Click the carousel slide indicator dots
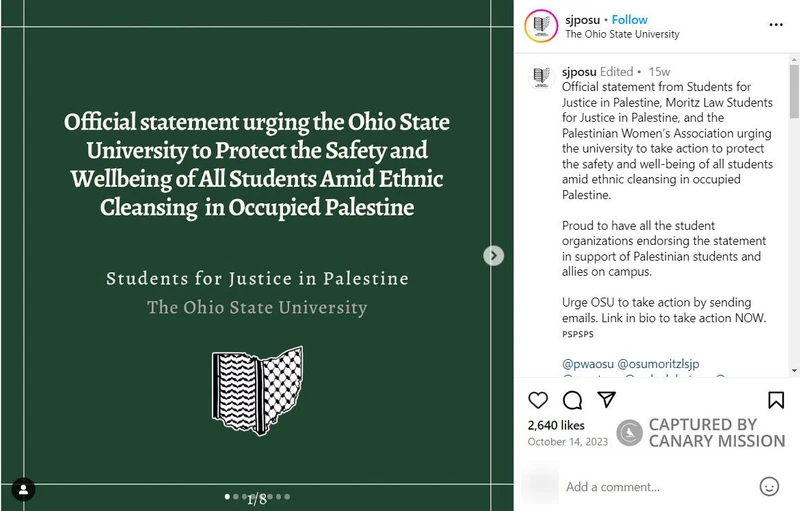The image size is (800, 511). pos(257,496)
